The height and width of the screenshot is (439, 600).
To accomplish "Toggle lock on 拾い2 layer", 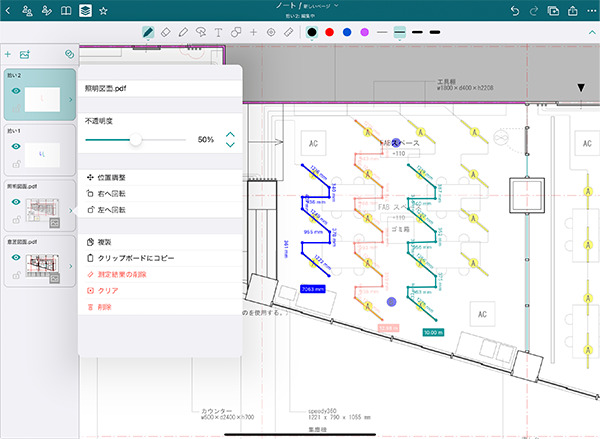I will (16, 109).
